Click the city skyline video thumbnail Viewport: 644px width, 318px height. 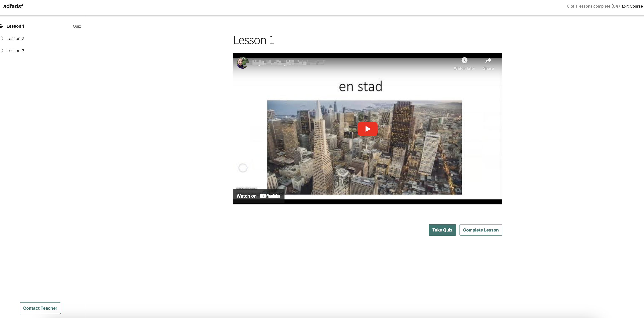(364, 147)
